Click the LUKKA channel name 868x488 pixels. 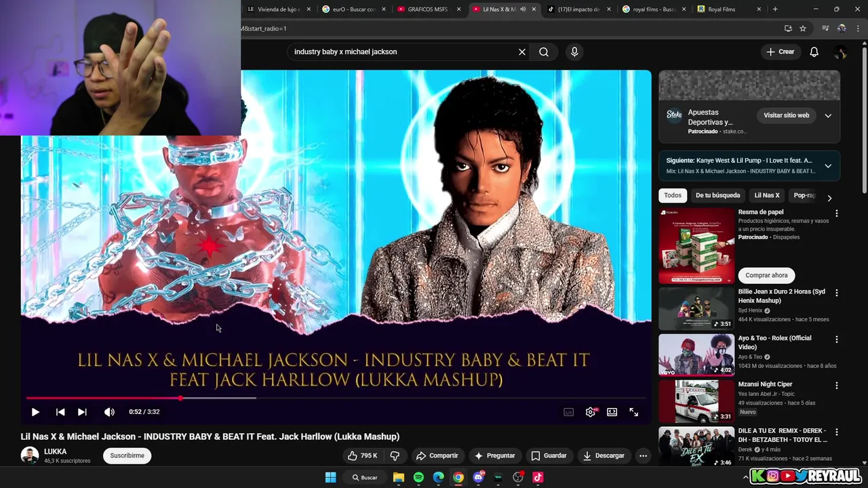pos(56,451)
